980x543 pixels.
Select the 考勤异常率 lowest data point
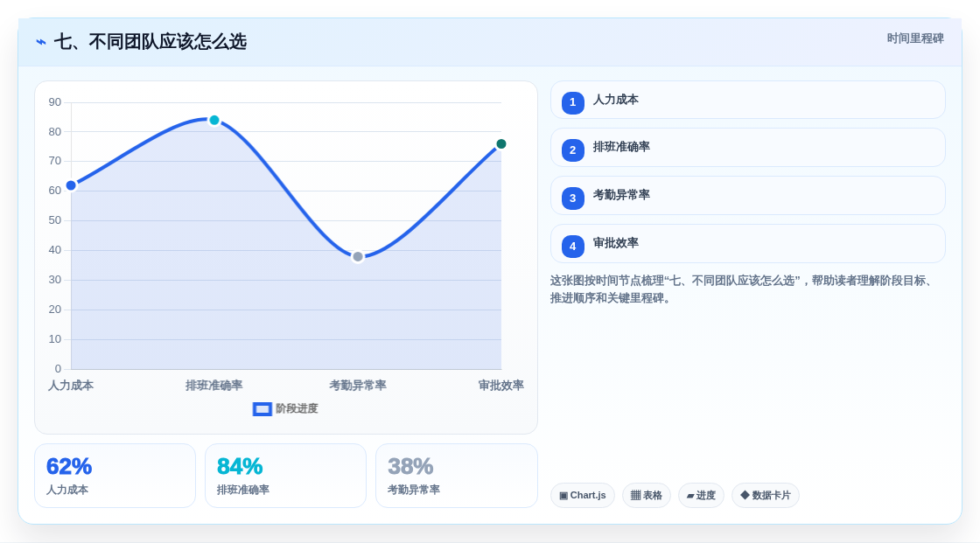coord(358,257)
